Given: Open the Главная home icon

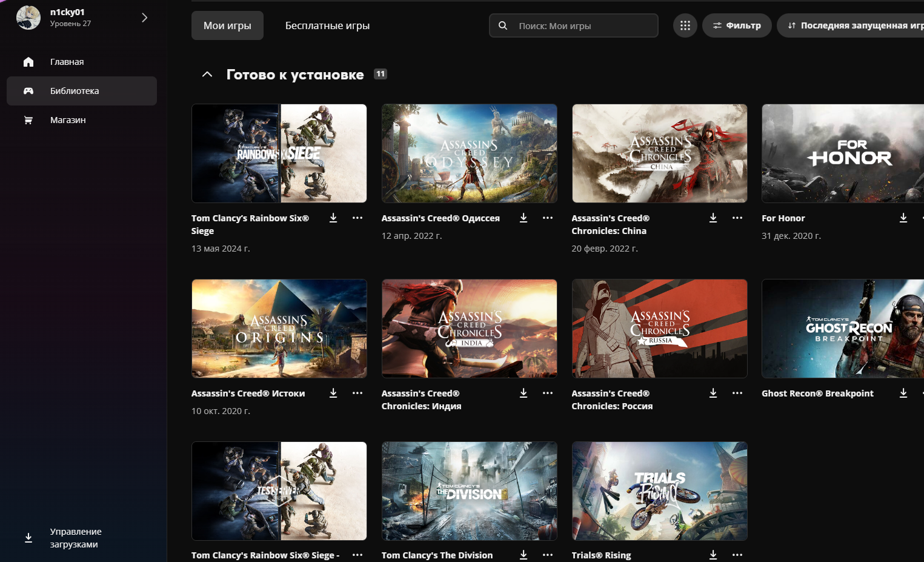Looking at the screenshot, I should (x=28, y=62).
